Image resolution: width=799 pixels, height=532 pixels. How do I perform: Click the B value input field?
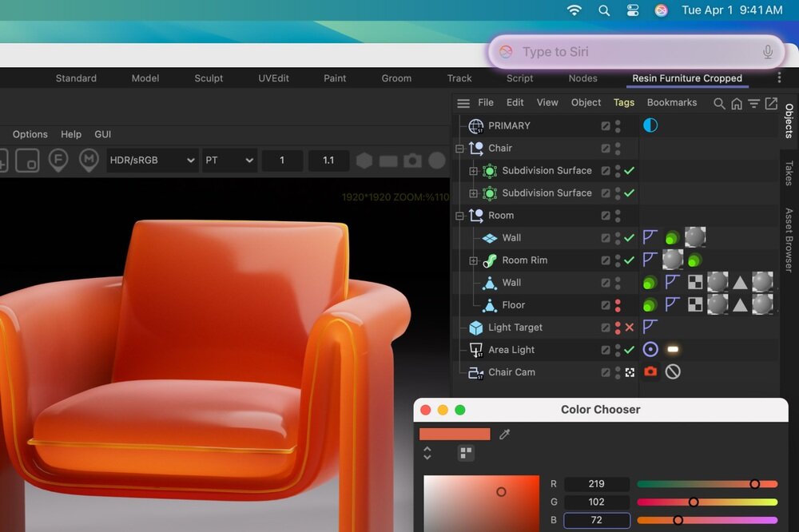596,519
